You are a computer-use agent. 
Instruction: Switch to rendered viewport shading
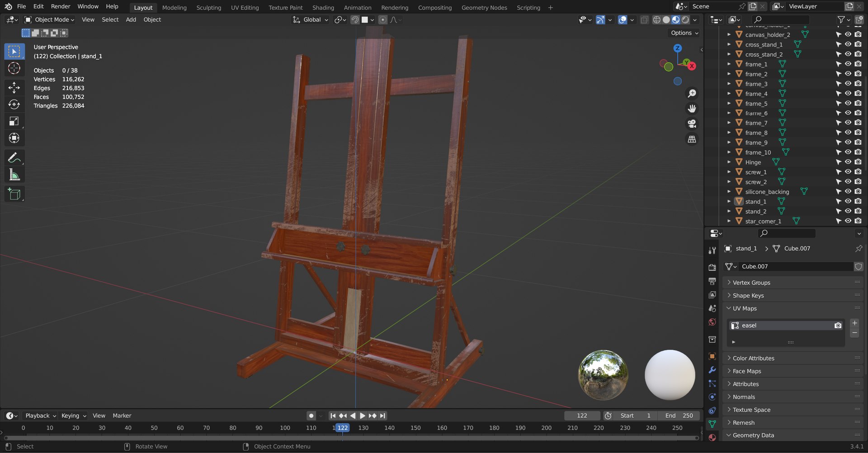click(x=686, y=20)
